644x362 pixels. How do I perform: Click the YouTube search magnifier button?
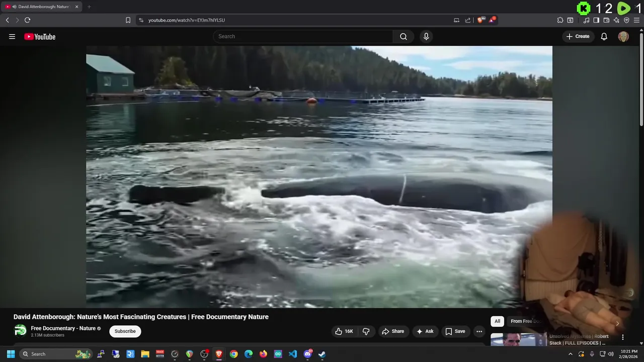[404, 37]
